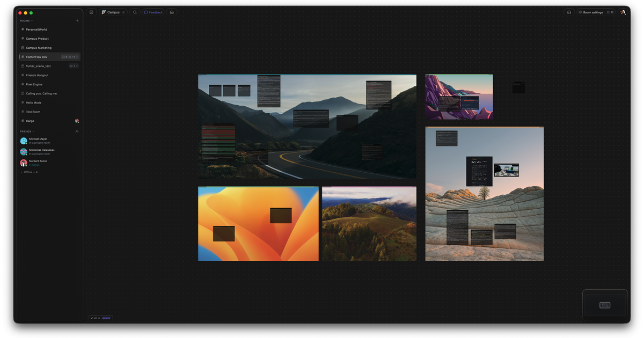Select the mountain road shared screen

click(x=307, y=127)
